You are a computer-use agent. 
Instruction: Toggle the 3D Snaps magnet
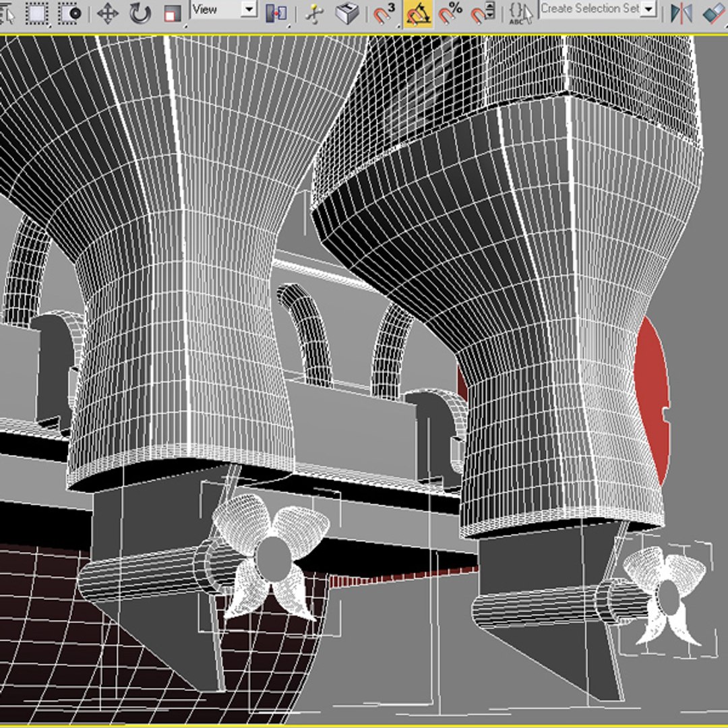click(385, 13)
